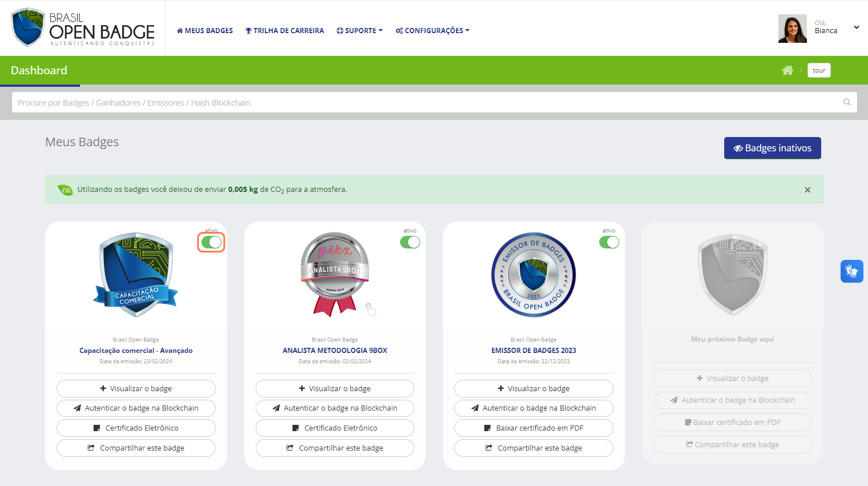Click the Dashboard heading
This screenshot has width=868, height=486.
(39, 70)
